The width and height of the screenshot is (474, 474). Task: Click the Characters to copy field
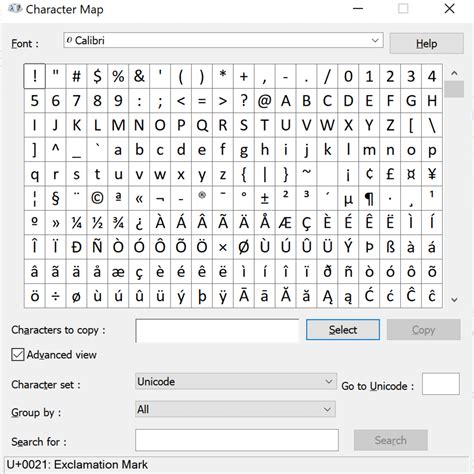(x=217, y=330)
